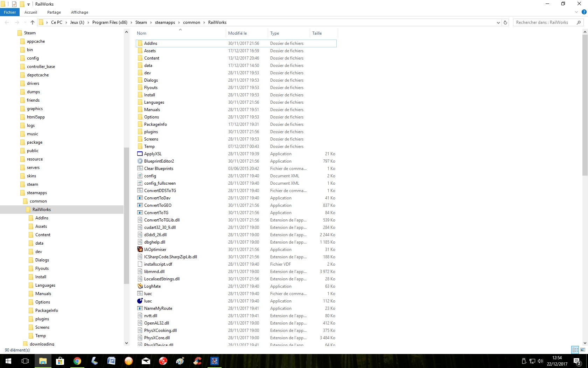This screenshot has height=368, width=588.
Task: Open the Fichier menu
Action: [10, 12]
